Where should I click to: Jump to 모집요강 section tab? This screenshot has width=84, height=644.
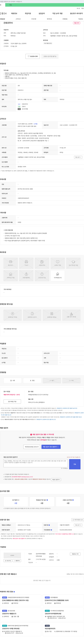3,19
